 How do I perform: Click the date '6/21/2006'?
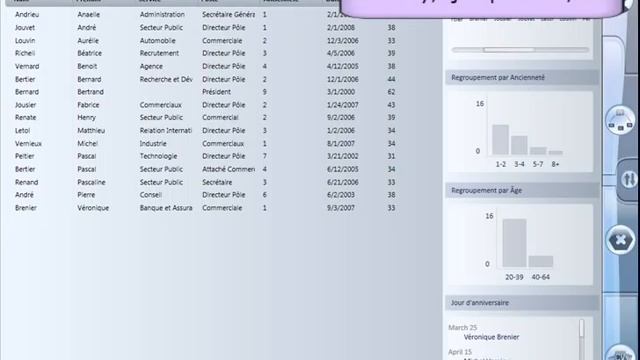[x=342, y=182]
